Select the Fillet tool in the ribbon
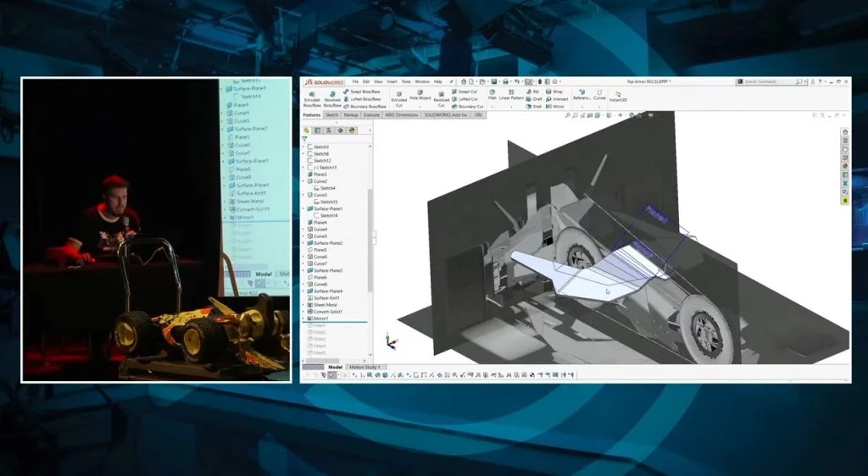Viewport: 868px width, 476px height. [x=492, y=93]
